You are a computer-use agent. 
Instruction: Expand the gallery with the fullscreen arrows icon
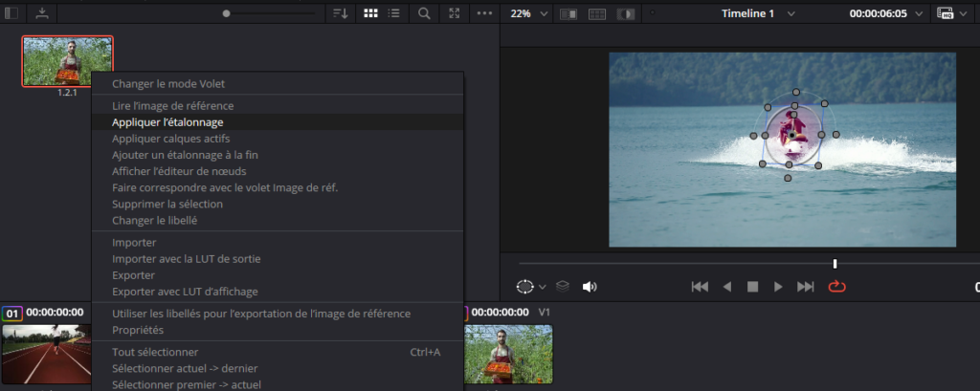pos(455,14)
